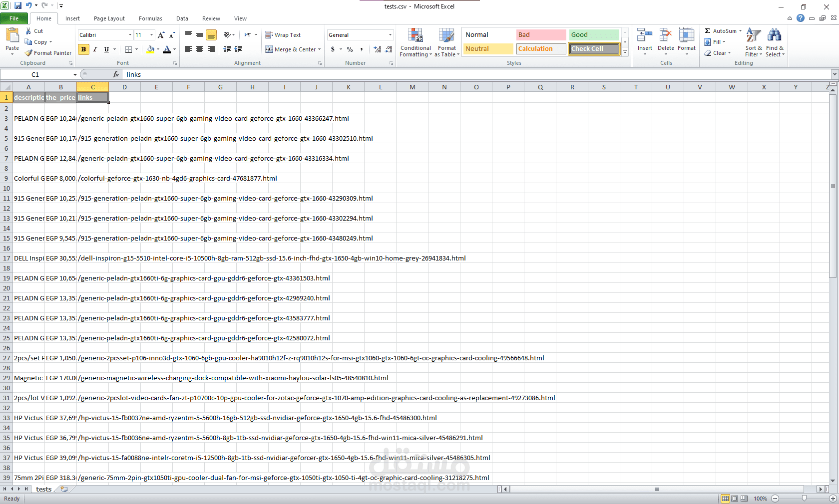Apply the Good cell style
839x504 pixels.
[594, 35]
